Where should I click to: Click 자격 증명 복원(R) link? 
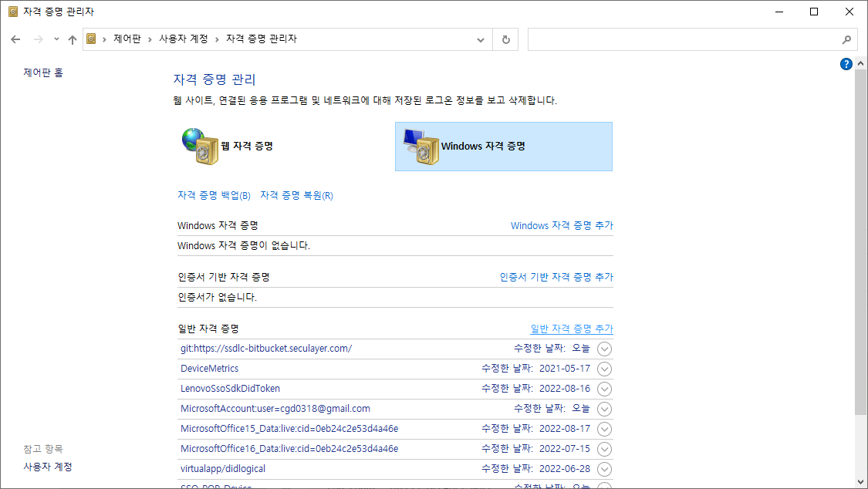(x=297, y=195)
